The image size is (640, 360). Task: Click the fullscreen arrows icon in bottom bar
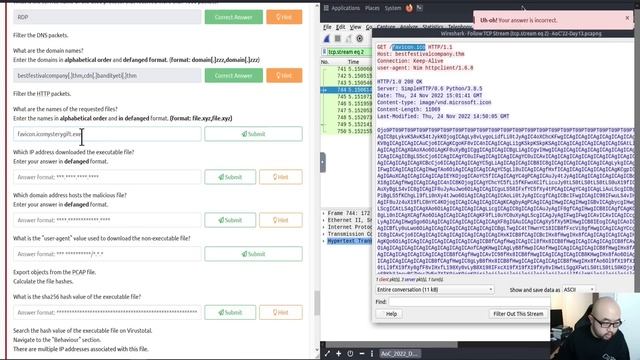pos(327,353)
